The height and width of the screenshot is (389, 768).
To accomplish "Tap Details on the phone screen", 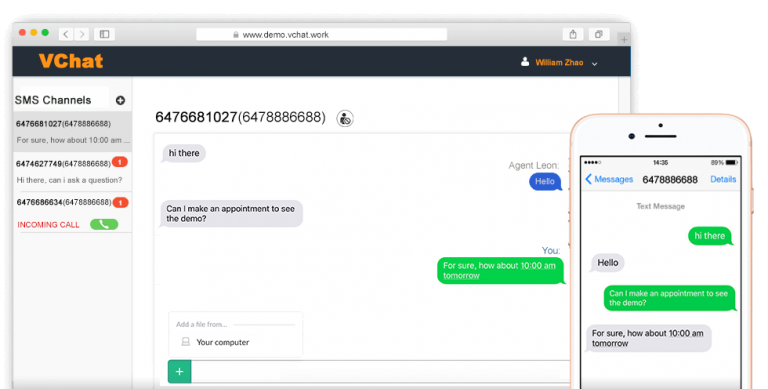I will (x=723, y=179).
